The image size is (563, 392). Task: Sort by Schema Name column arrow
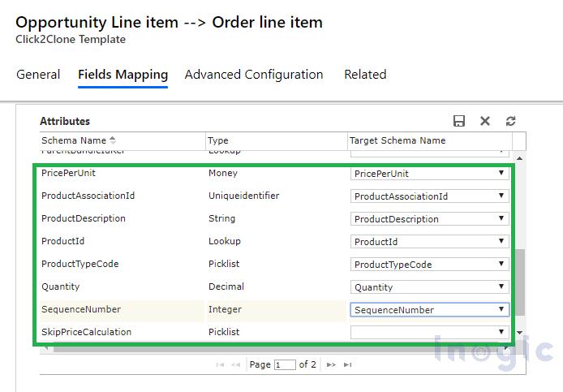coord(113,140)
